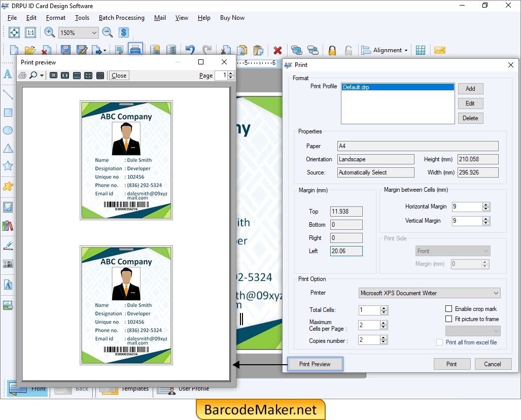Click the Zoom Out magnifier
Viewport: 521px width, 420px height.
108,32
